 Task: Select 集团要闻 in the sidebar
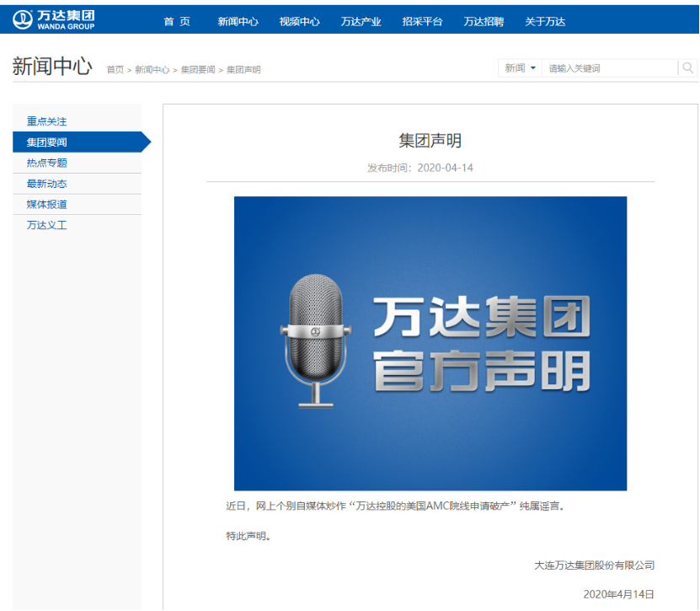coord(77,142)
